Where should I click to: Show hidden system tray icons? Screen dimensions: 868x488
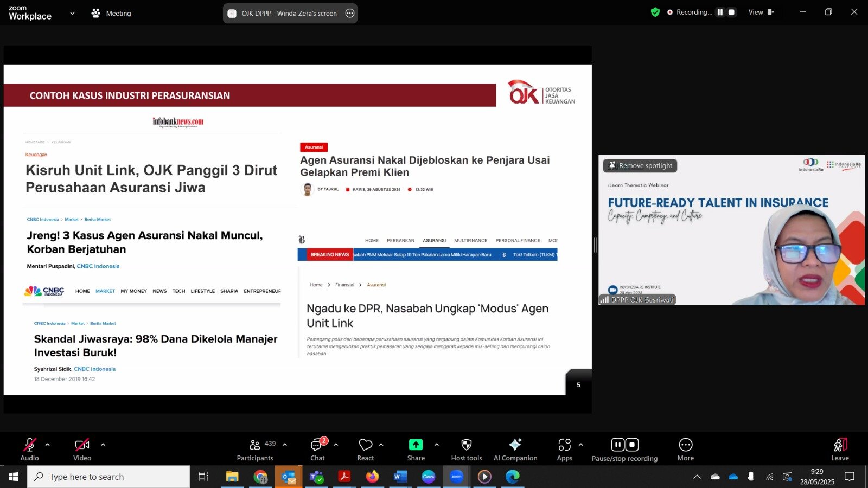tap(697, 477)
